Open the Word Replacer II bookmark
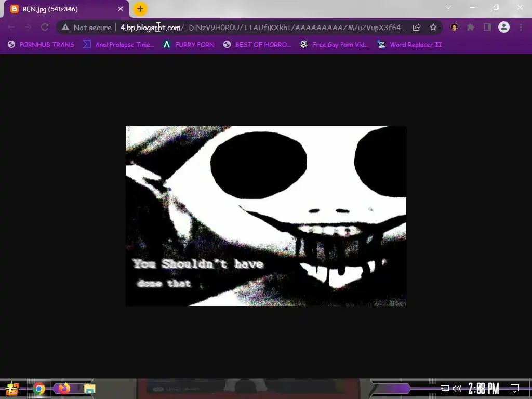532x399 pixels. 409,45
